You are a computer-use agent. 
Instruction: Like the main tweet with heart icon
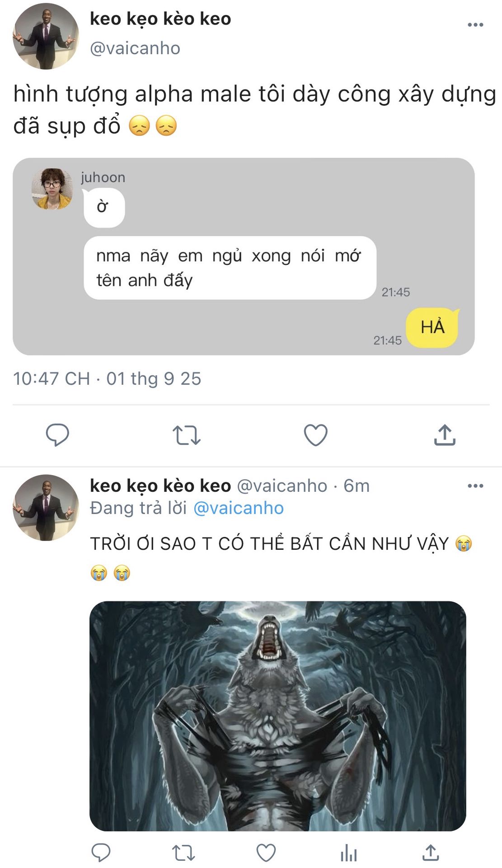tap(315, 435)
